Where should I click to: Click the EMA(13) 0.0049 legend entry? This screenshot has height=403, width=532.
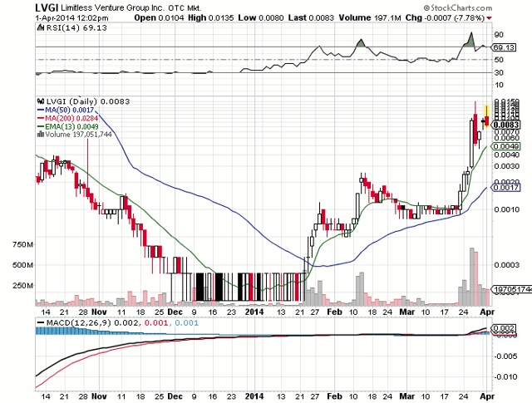[71, 126]
